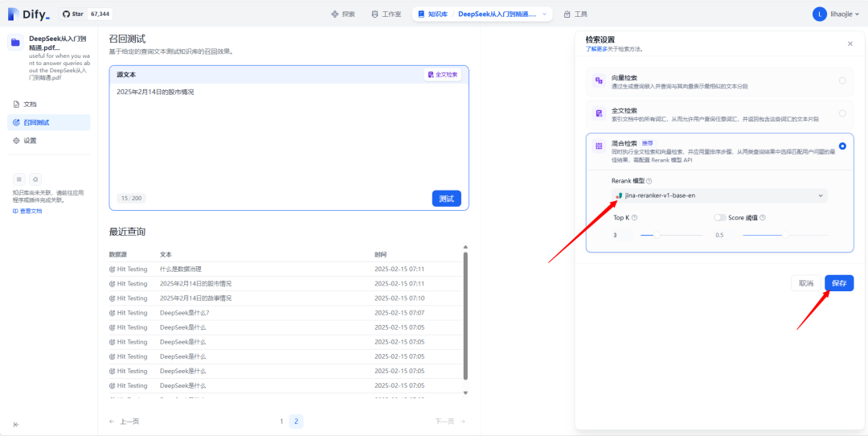
Task: Open the 了解更多 link
Action: [x=596, y=49]
